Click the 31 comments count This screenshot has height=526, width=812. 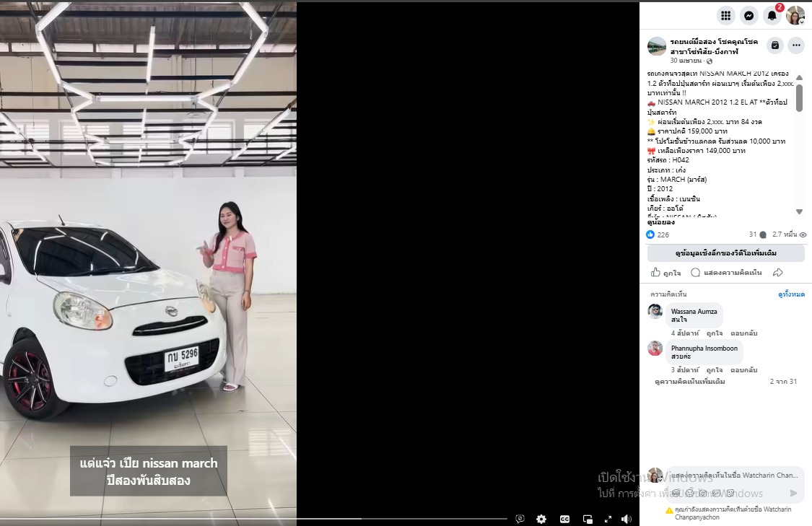pos(757,234)
